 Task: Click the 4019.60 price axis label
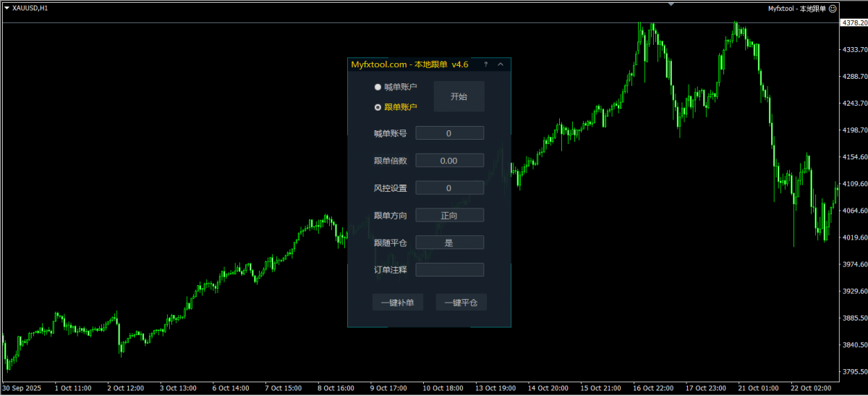854,237
